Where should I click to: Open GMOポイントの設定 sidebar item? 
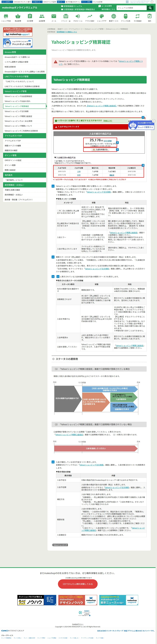coord(25,160)
